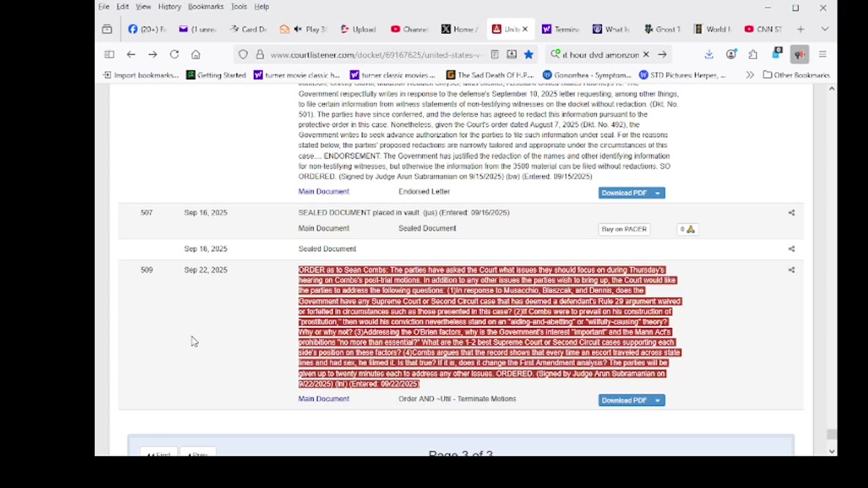Switch to the Facebook (20+) tab

pyautogui.click(x=146, y=29)
